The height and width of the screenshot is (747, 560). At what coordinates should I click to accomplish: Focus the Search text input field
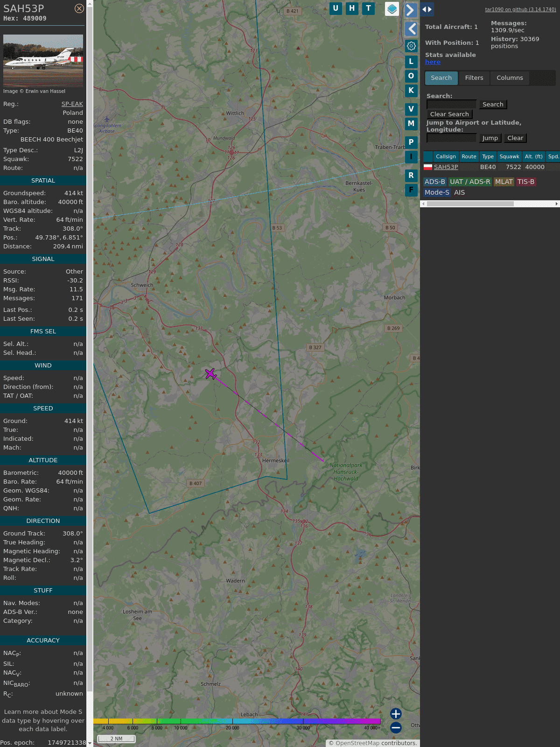click(451, 105)
